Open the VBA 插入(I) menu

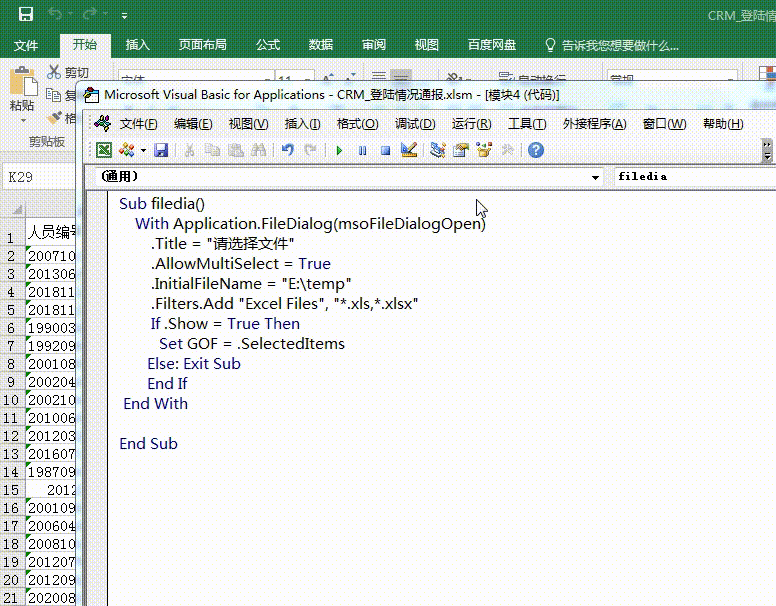(x=302, y=124)
